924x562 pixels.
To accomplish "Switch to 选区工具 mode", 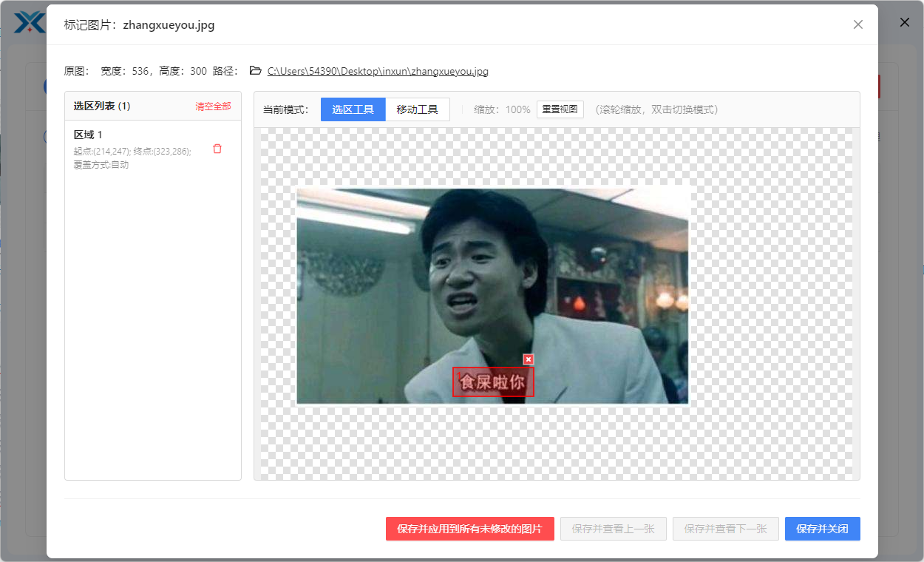I will (353, 109).
